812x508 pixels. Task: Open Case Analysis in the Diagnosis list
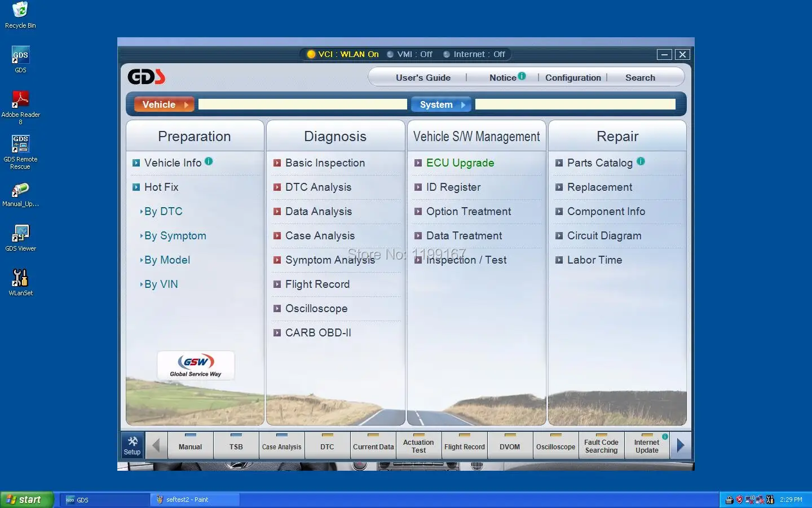(320, 236)
